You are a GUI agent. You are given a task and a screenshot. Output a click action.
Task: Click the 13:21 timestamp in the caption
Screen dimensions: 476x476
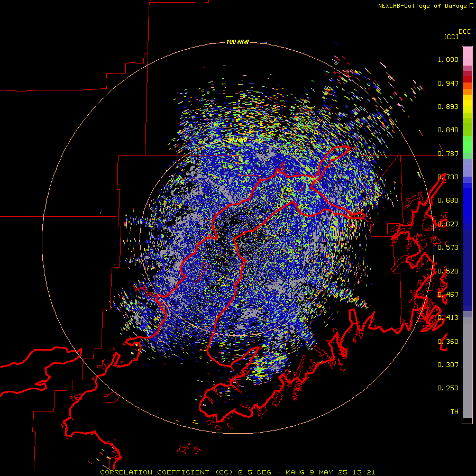pos(364,472)
